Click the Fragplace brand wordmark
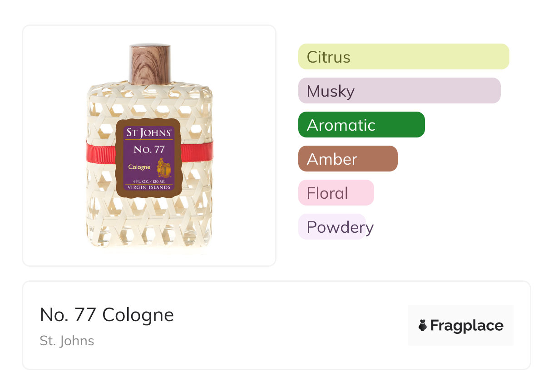553x392 pixels. (467, 326)
